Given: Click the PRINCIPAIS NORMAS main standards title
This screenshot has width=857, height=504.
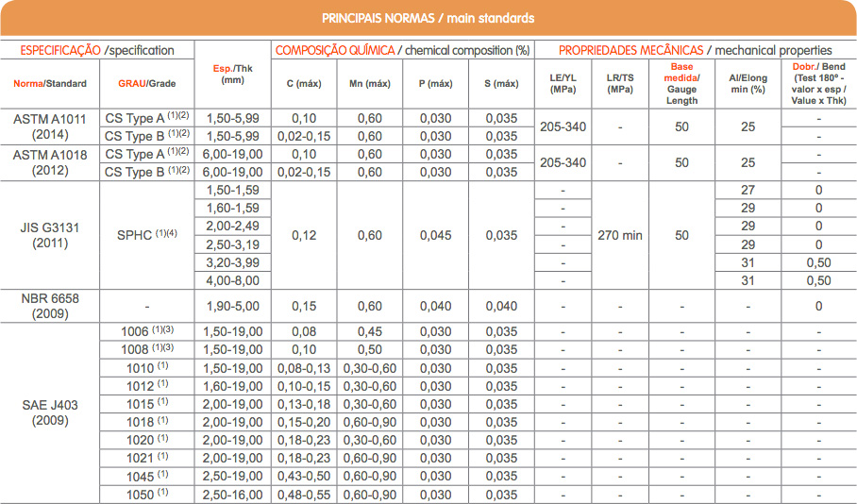Looking at the screenshot, I should click(x=428, y=18).
